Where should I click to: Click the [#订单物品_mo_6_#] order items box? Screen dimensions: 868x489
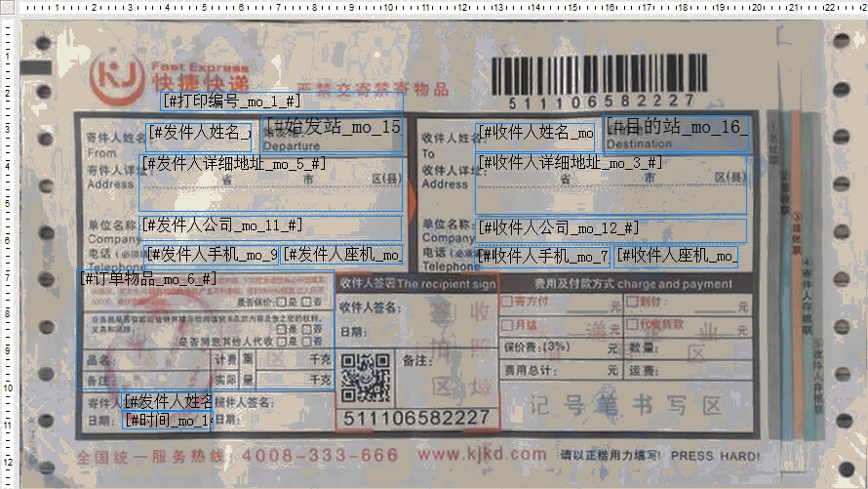point(206,330)
